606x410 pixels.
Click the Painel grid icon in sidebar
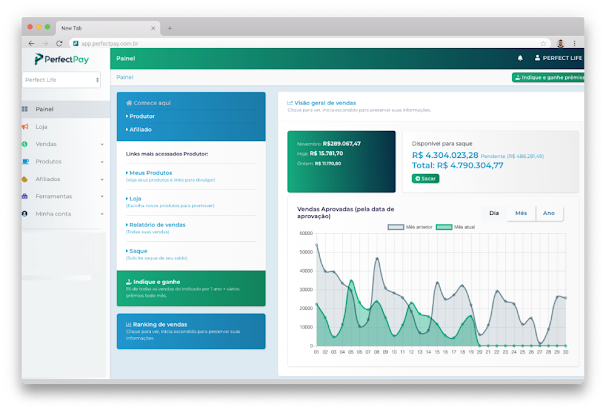[25, 109]
